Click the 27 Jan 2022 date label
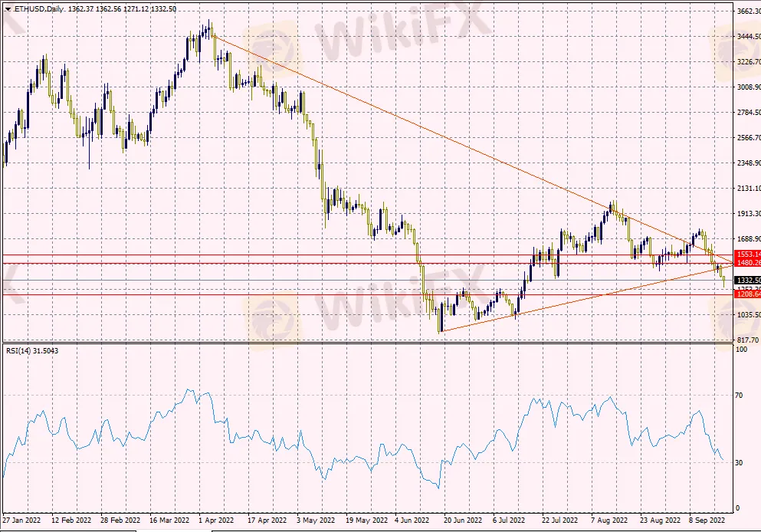761x532 pixels. [22, 520]
